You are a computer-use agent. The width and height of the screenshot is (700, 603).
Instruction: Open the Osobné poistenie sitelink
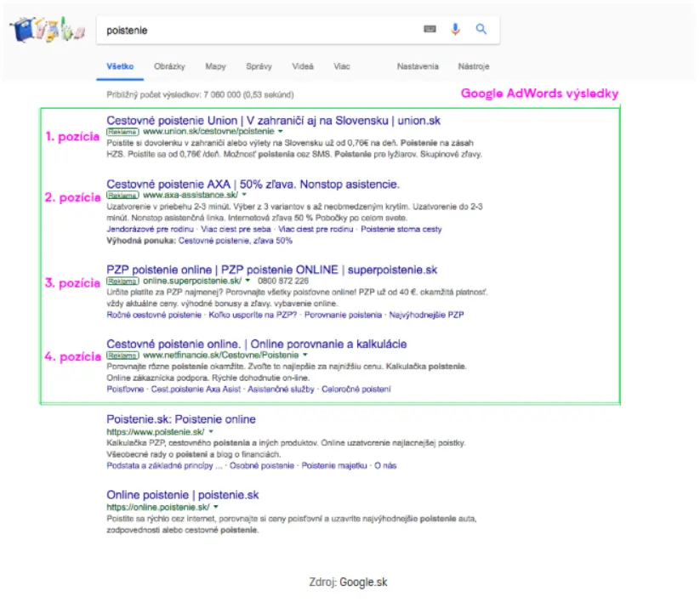coord(262,465)
